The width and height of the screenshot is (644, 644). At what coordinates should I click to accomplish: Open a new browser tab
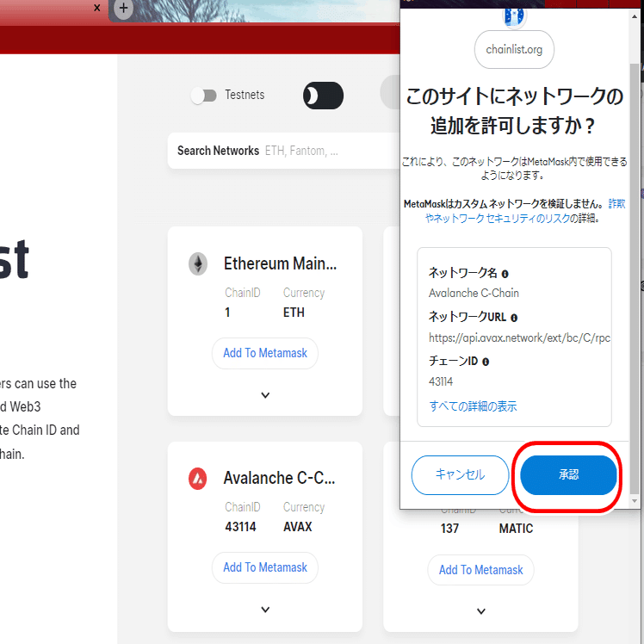(x=124, y=9)
